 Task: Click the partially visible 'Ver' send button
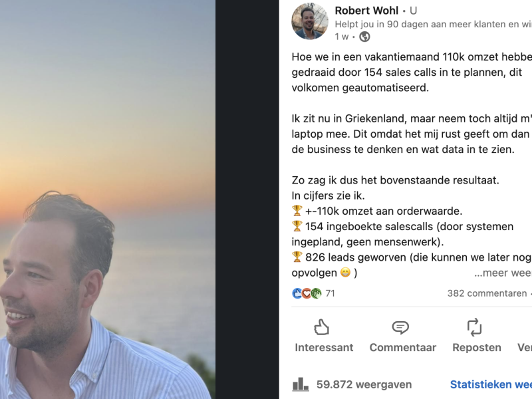[x=525, y=347]
